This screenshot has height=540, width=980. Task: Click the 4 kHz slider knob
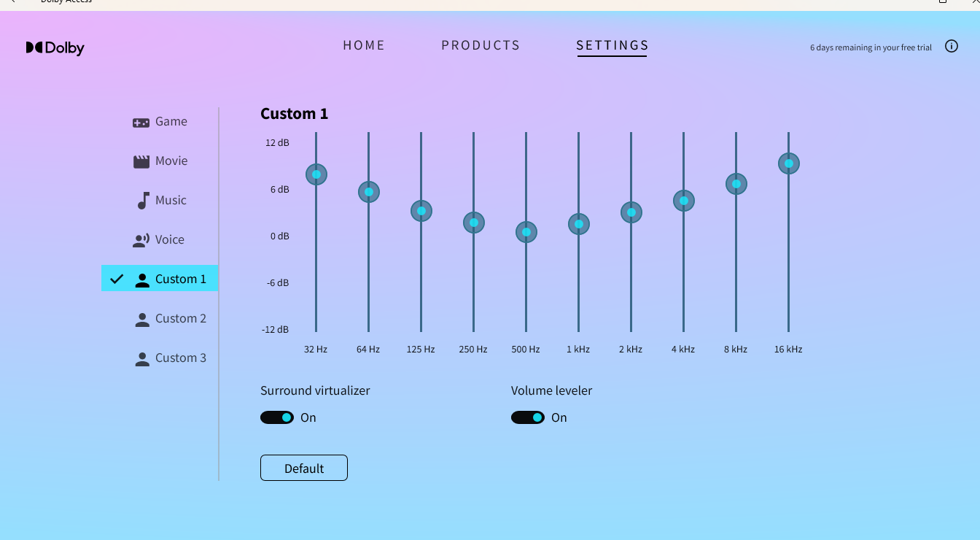click(684, 201)
